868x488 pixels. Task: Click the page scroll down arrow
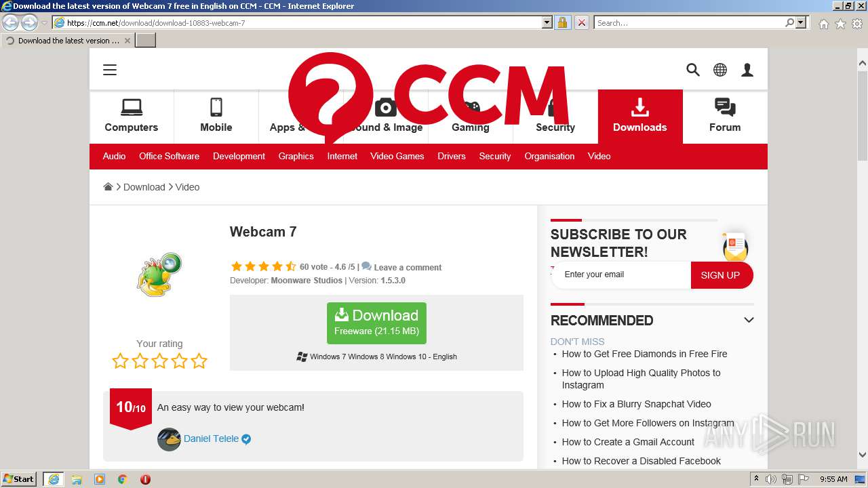863,455
